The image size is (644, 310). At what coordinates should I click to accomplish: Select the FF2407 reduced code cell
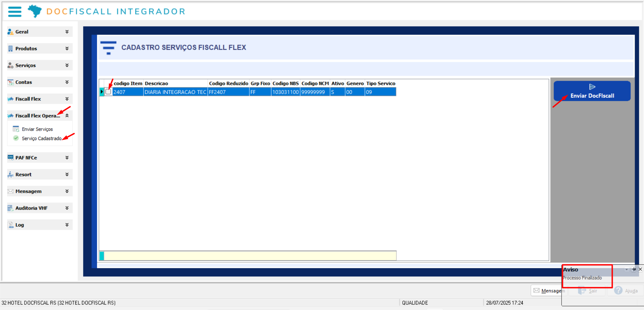229,92
